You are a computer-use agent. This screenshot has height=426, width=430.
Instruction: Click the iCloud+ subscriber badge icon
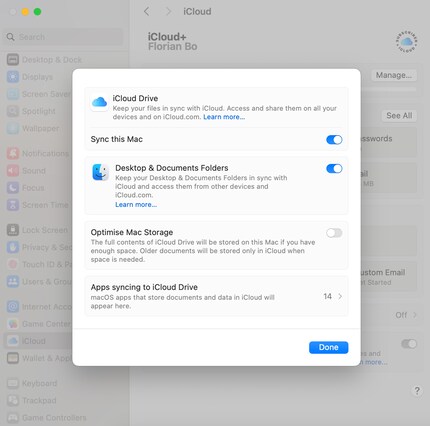(x=406, y=42)
